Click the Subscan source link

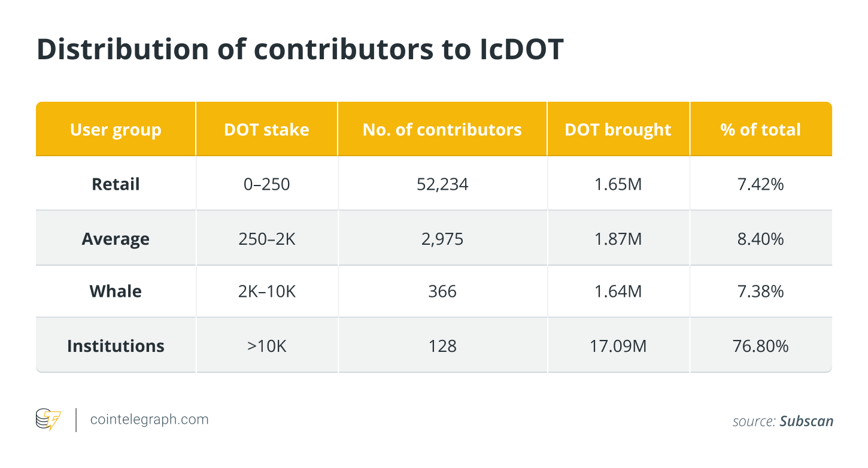tap(806, 421)
